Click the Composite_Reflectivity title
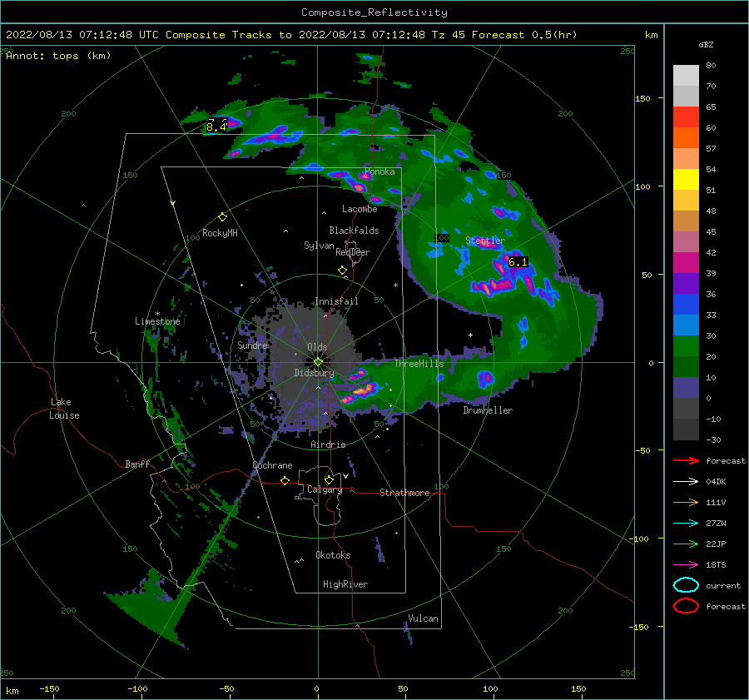This screenshot has width=749, height=700. coord(374,12)
